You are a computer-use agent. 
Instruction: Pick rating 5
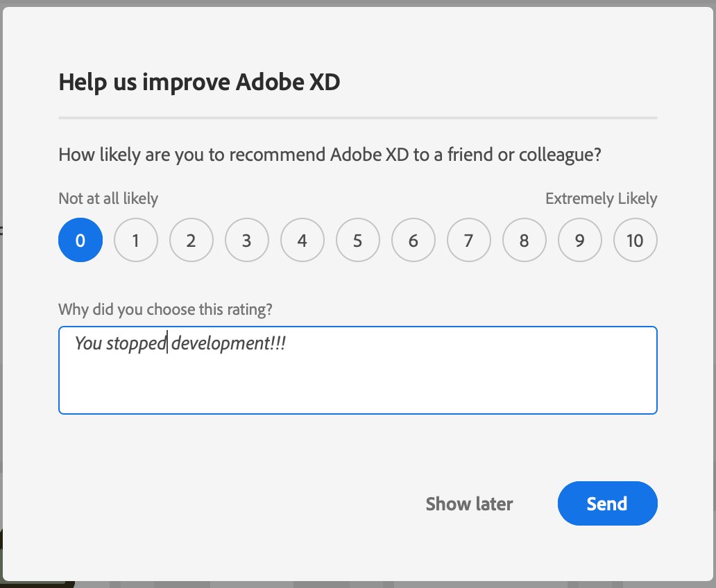[x=358, y=240]
